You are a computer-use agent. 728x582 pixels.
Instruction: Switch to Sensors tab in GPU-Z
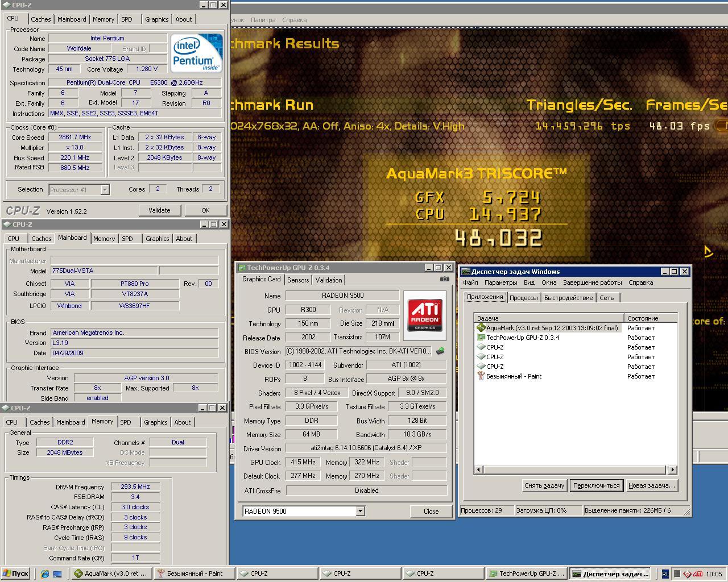tap(298, 280)
